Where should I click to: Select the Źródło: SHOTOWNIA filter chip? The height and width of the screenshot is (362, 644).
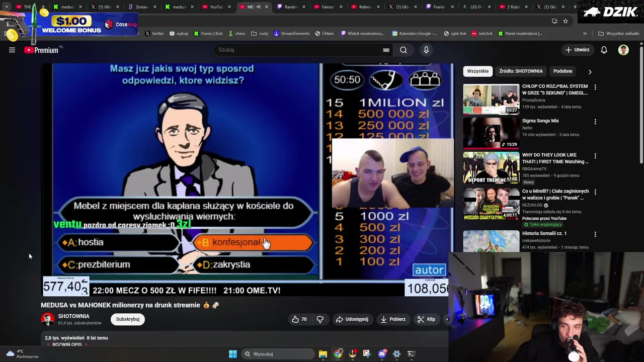[x=521, y=71]
